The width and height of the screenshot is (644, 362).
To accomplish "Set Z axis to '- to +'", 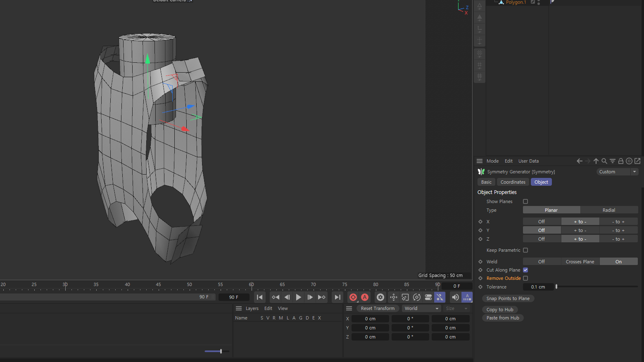I will (x=618, y=239).
